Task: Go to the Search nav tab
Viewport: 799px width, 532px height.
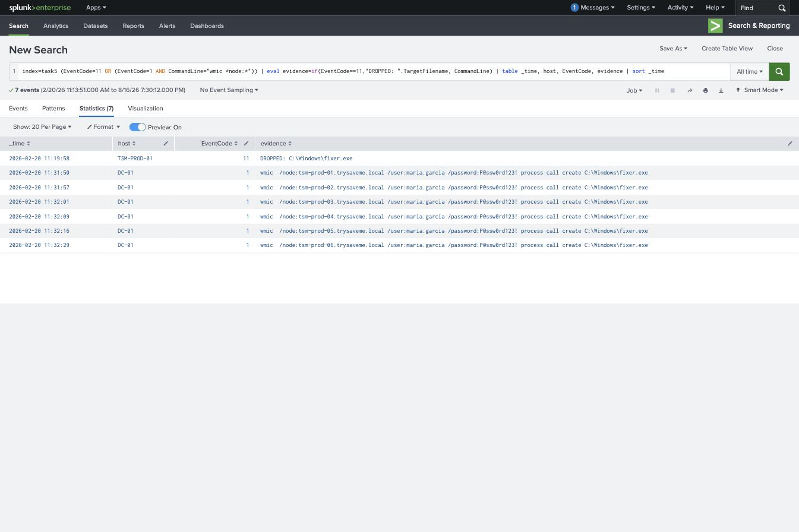Action: 18,26
